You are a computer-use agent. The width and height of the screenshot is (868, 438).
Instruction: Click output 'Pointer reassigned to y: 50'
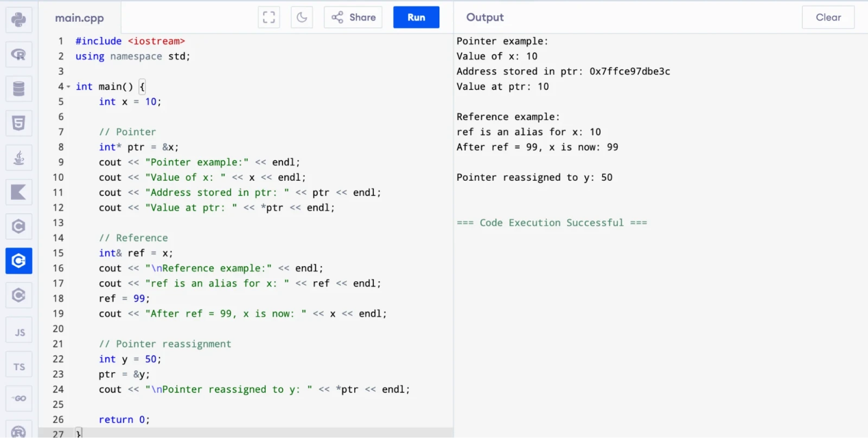click(x=534, y=177)
